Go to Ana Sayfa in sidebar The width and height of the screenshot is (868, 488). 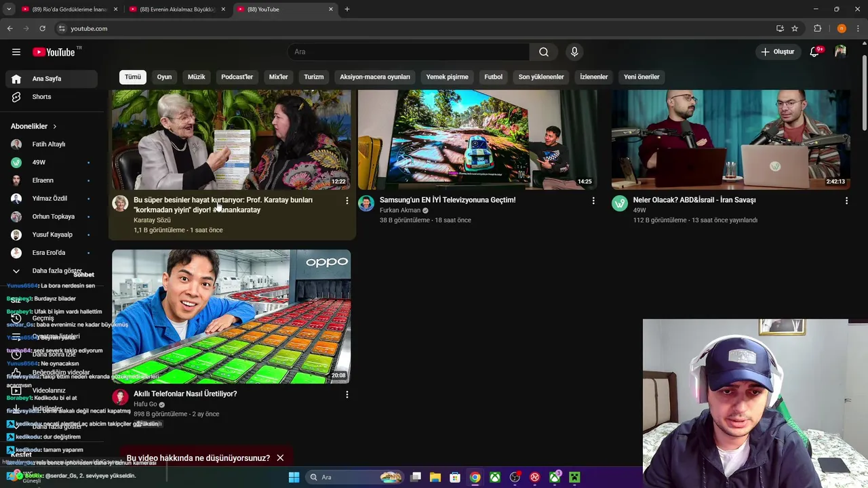click(52, 79)
